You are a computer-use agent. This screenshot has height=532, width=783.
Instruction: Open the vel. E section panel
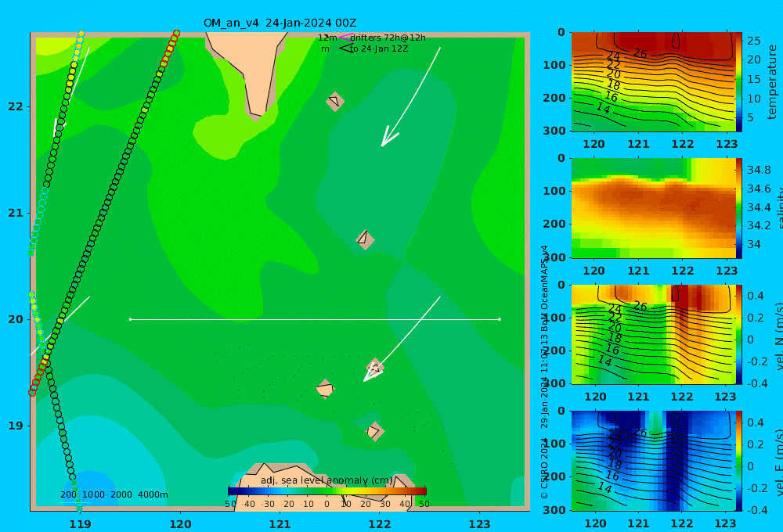[x=654, y=461]
